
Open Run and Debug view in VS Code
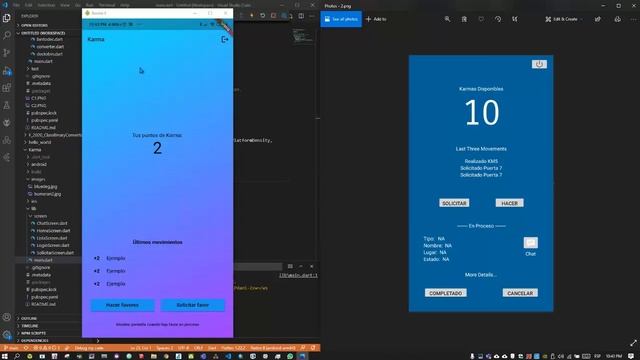pos(7,71)
